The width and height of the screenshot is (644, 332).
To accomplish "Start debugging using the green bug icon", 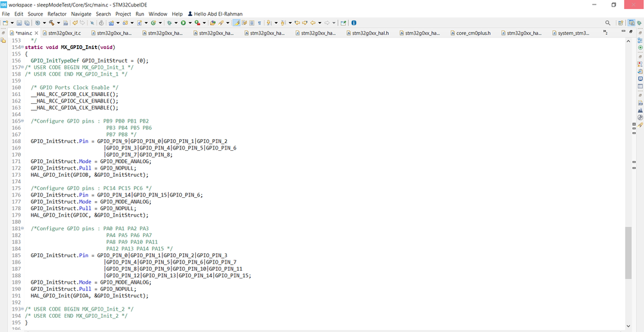I will coord(170,23).
